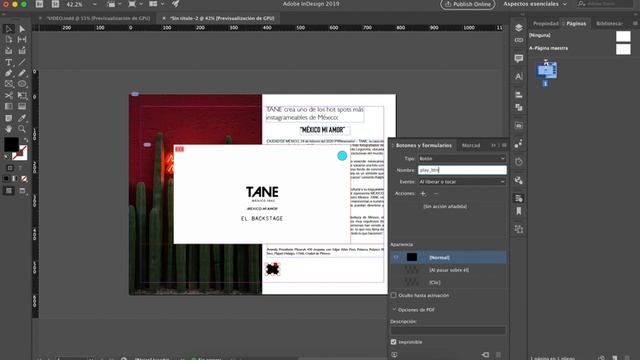Select the Gradient Feather tool

(x=22, y=107)
